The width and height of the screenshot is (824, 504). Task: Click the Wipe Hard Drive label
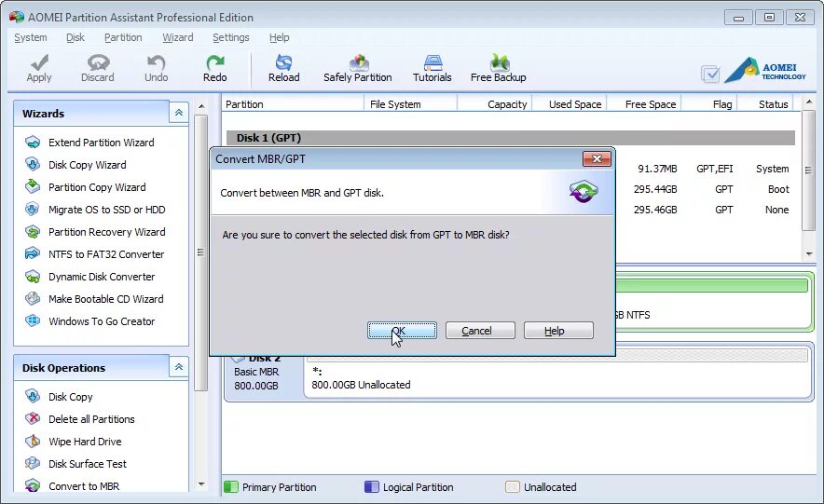pyautogui.click(x=85, y=441)
